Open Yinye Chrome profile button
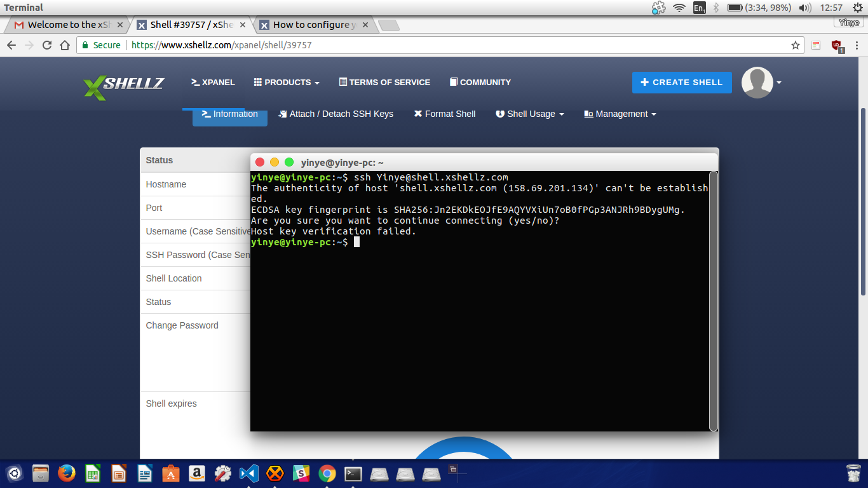The height and width of the screenshot is (488, 868). [x=849, y=22]
